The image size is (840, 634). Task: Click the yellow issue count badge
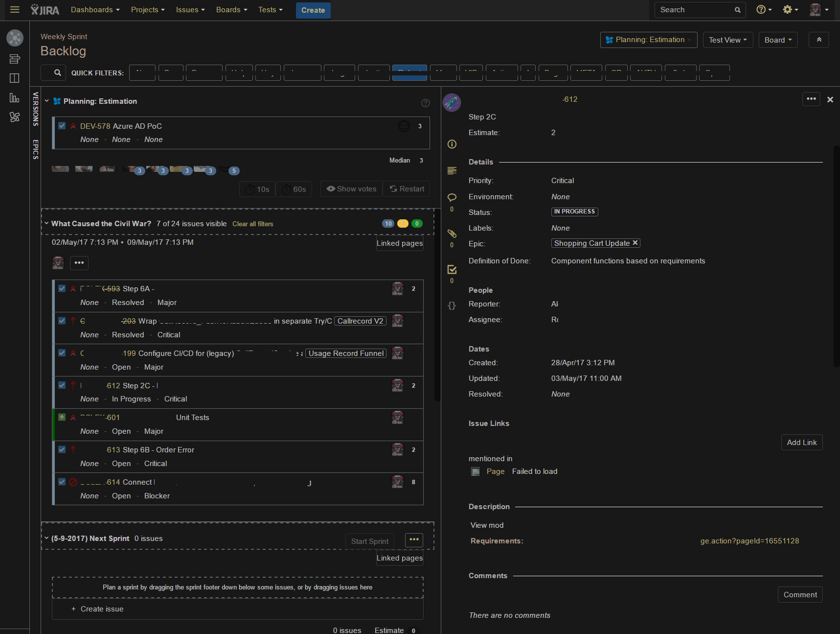[403, 223]
